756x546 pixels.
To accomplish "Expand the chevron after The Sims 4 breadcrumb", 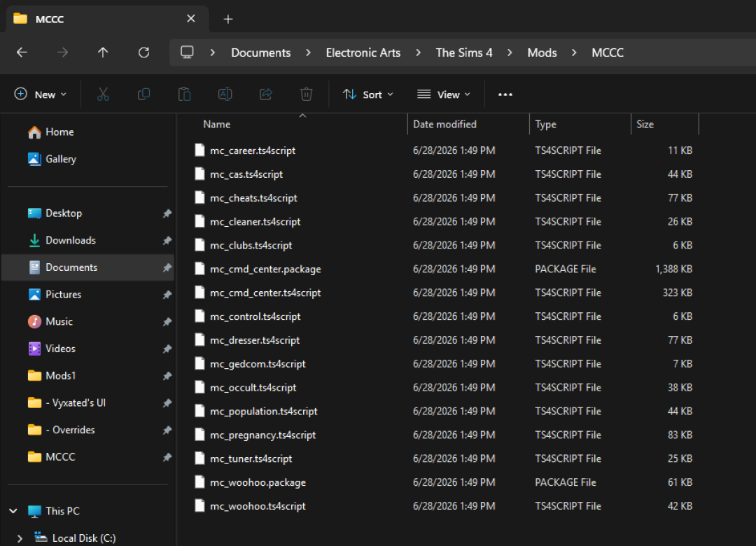I will 510,52.
